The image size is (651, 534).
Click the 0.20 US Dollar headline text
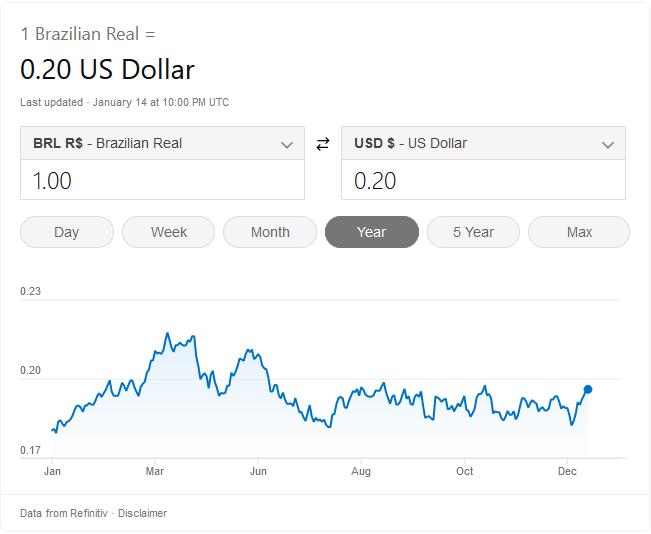(107, 69)
